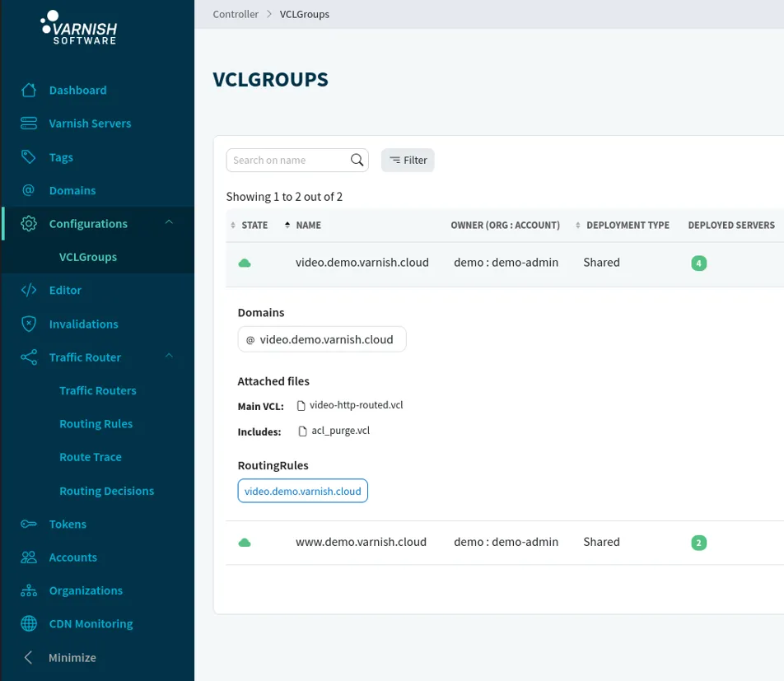Expand the www.demo.varnish.cloud row name

(x=361, y=542)
